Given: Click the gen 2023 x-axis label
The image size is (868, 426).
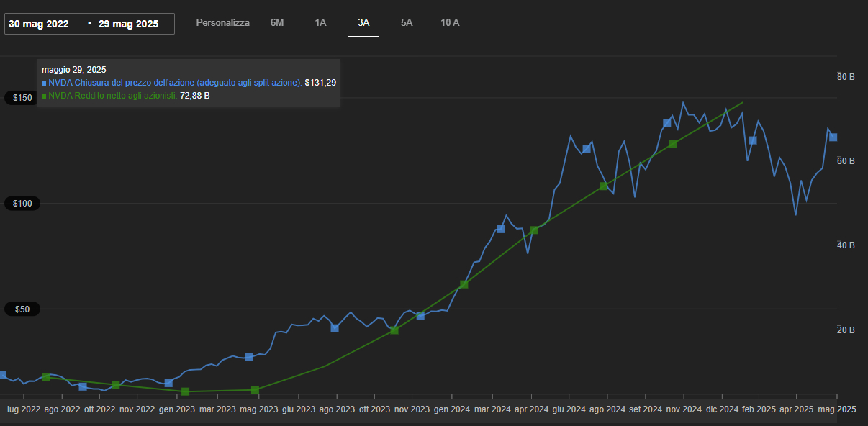Looking at the screenshot, I should [x=177, y=409].
